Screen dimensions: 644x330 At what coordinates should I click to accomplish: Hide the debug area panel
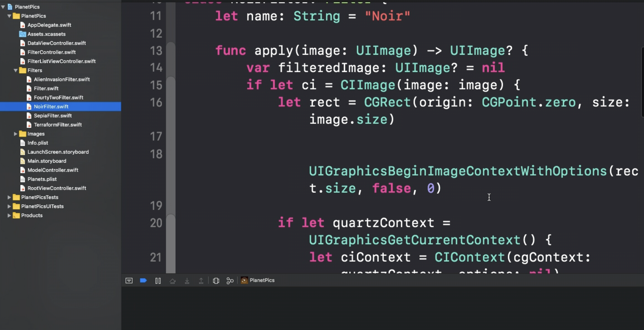click(129, 280)
